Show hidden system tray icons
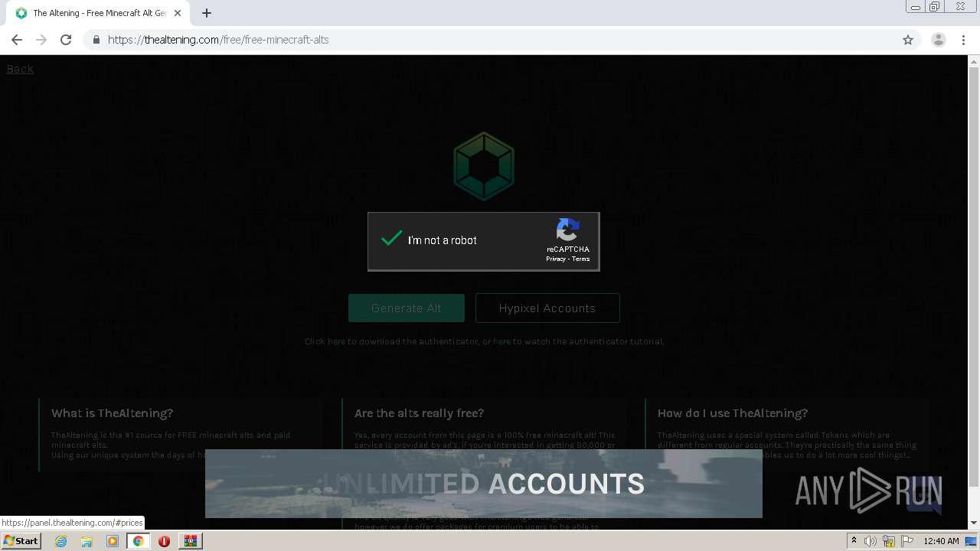The height and width of the screenshot is (551, 980). (x=854, y=541)
